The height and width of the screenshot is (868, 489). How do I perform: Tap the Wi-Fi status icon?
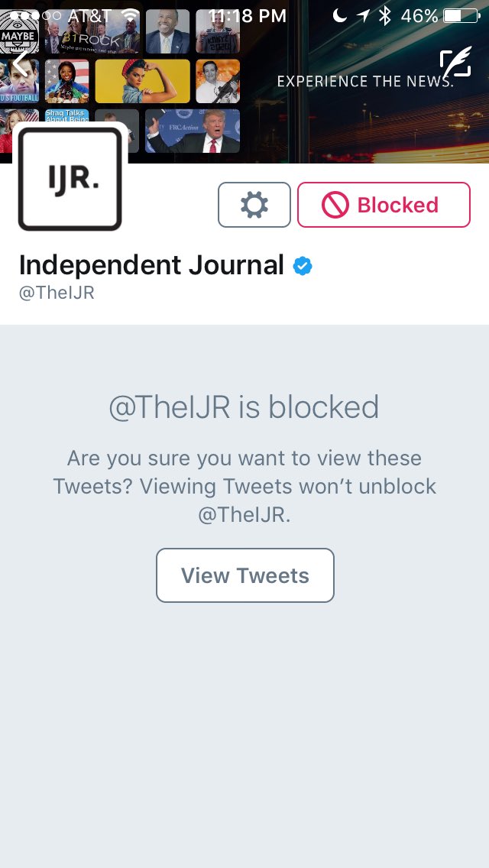tap(131, 15)
